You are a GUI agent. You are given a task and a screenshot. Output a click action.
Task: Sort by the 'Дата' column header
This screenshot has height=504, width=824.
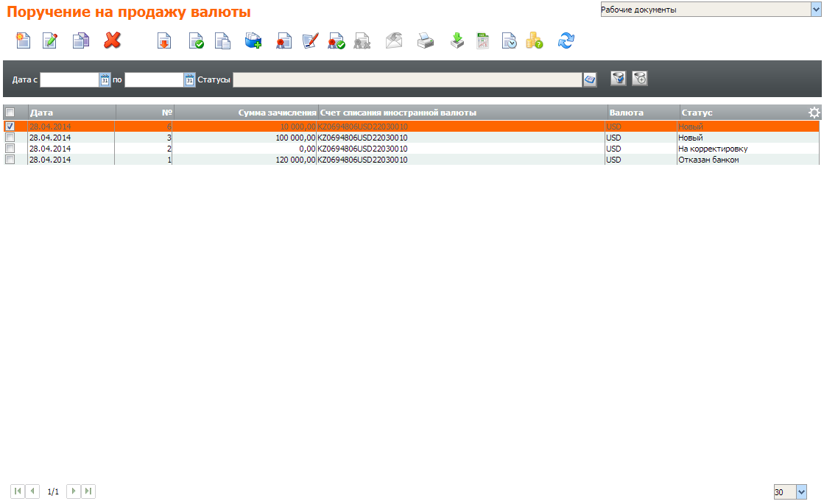72,113
